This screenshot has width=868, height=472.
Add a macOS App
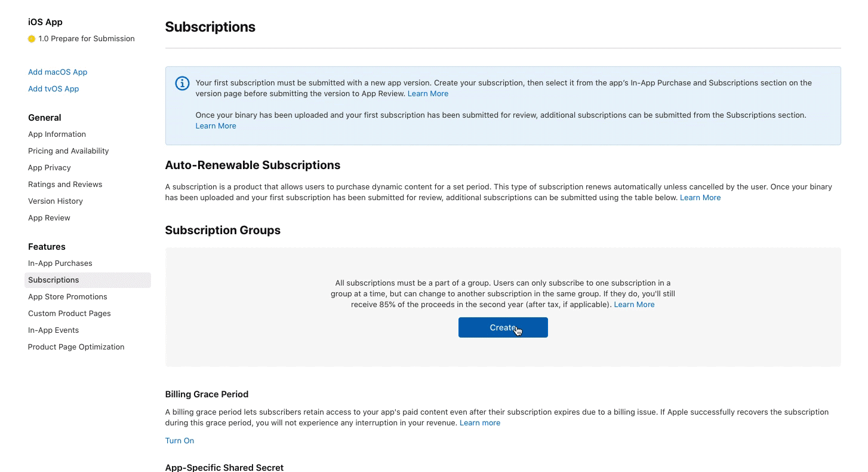pos(57,72)
